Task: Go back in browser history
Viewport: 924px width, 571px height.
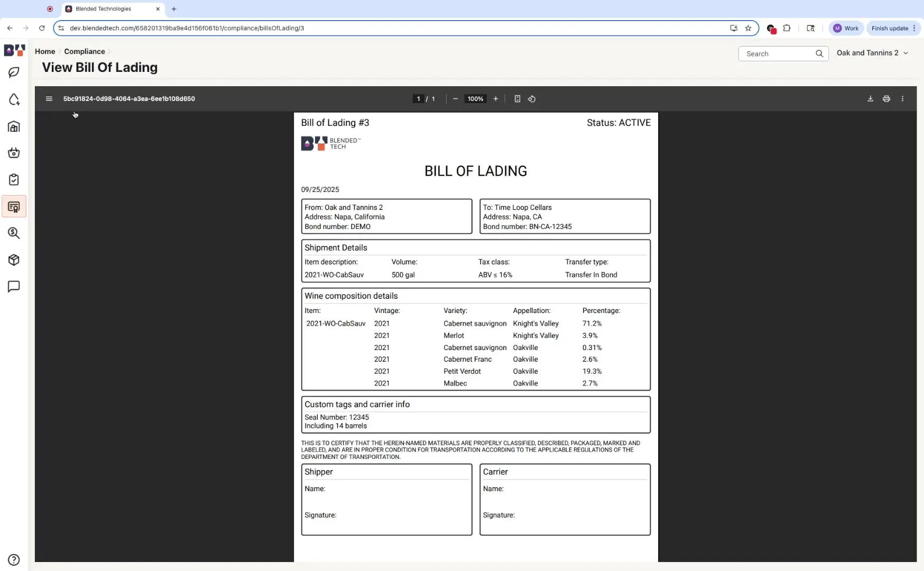Action: tap(10, 28)
